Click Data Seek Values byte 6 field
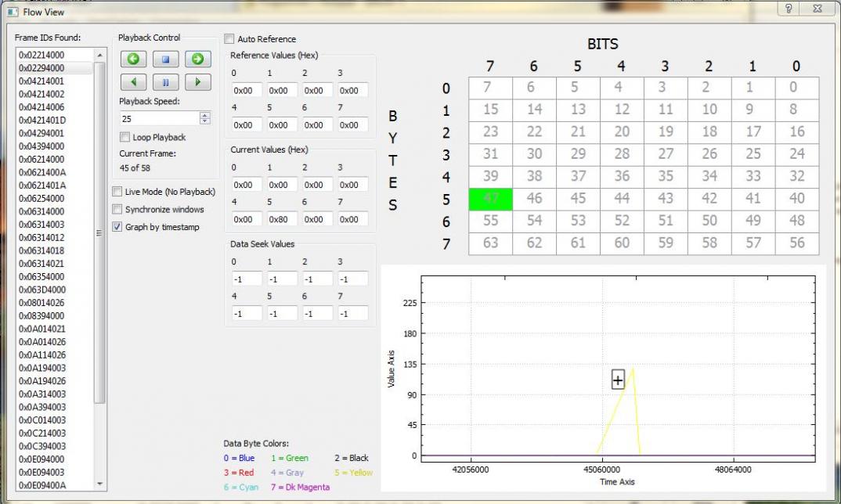The width and height of the screenshot is (841, 504). pyautogui.click(x=317, y=313)
